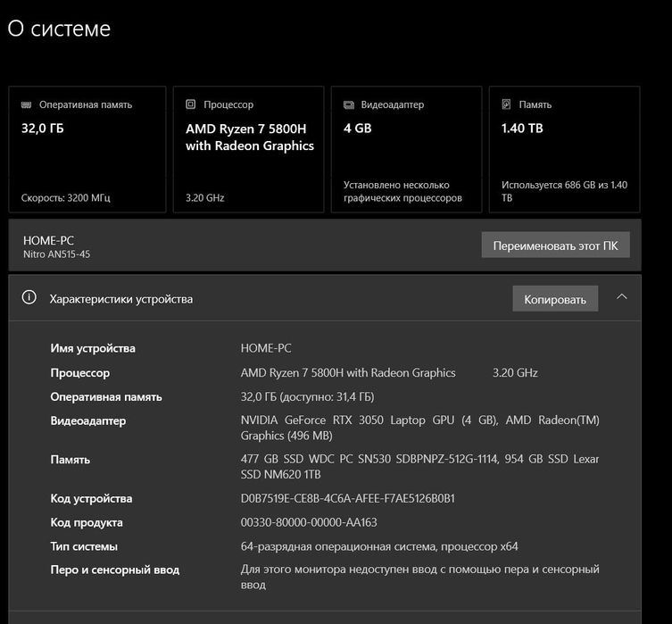
Task: Click the Тип системы label
Action: pyautogui.click(x=84, y=546)
